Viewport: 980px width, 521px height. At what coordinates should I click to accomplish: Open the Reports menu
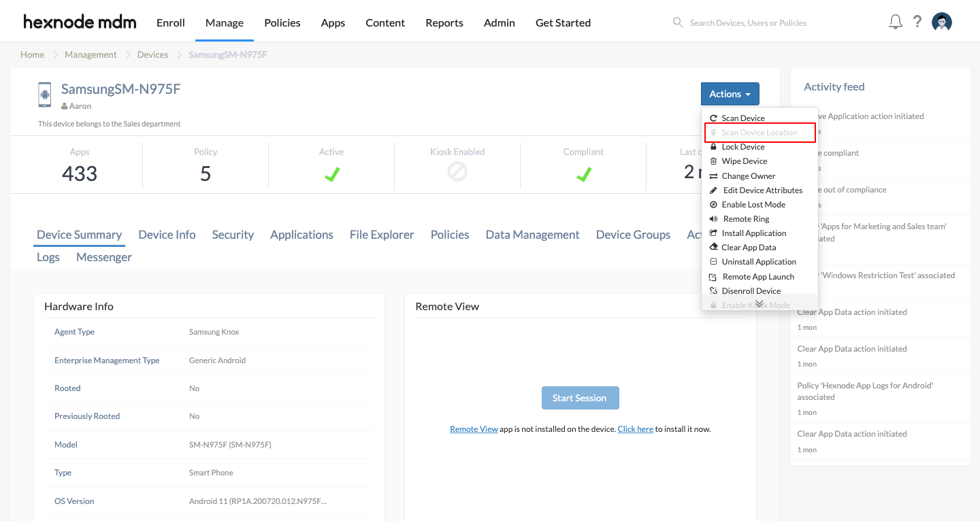pos(444,22)
